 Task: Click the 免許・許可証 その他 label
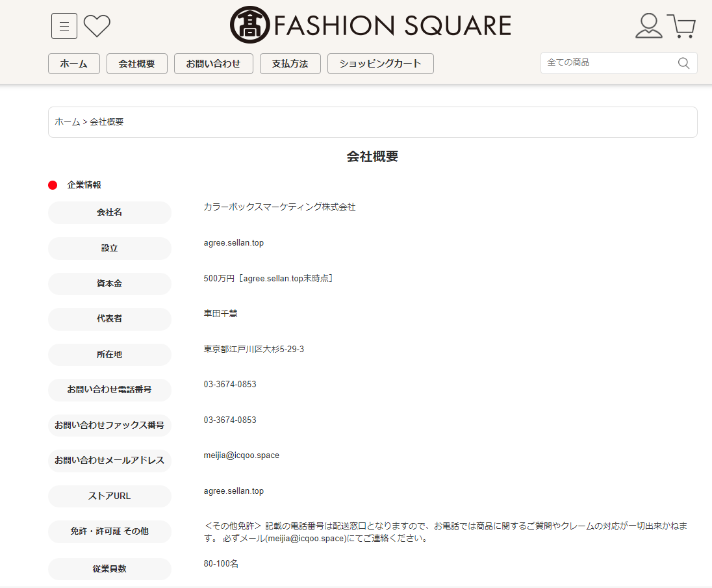click(109, 531)
